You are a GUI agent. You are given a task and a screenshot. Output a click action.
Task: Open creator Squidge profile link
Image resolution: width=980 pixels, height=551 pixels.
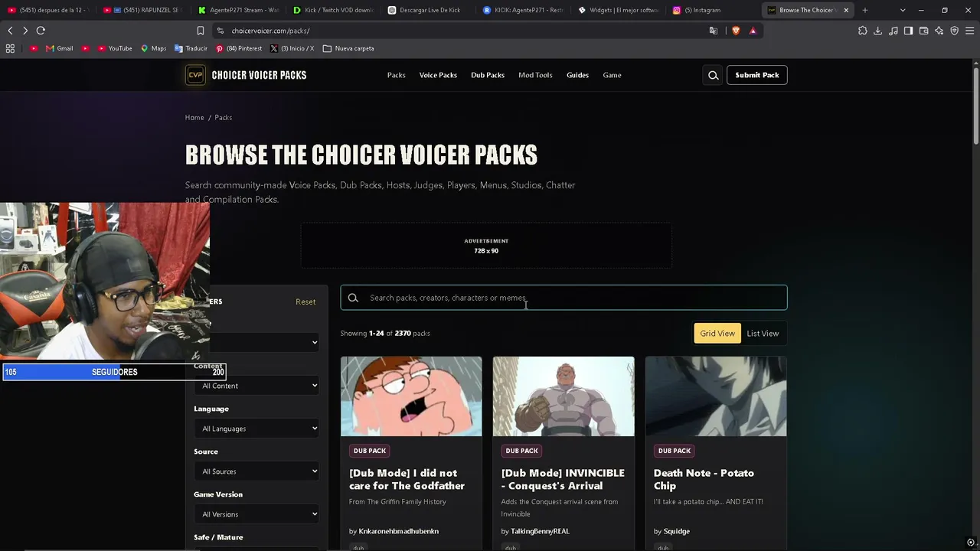(677, 531)
